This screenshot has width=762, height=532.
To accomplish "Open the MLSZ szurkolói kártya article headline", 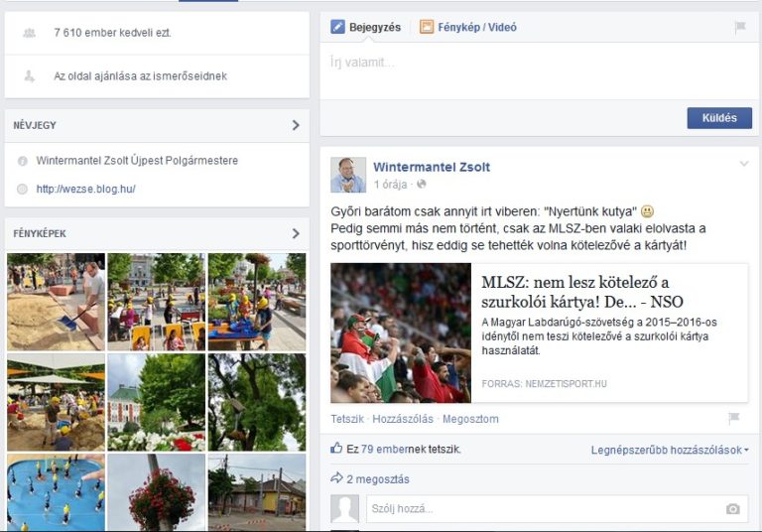I will (582, 292).
